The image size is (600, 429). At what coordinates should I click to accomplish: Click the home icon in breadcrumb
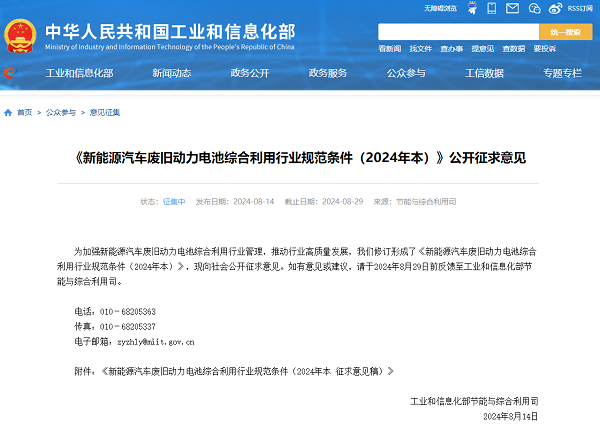8,113
